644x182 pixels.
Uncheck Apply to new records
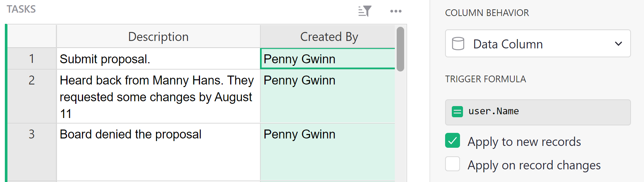[x=453, y=141]
